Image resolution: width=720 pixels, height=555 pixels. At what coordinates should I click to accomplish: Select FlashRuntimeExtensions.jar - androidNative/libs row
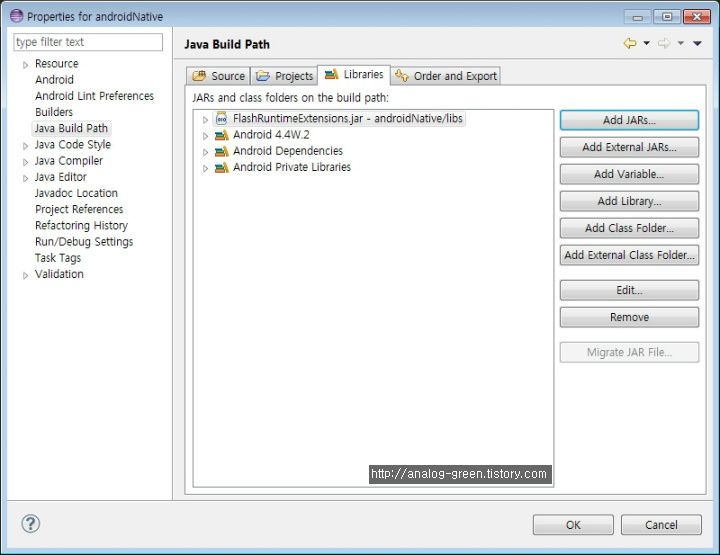coord(339,118)
